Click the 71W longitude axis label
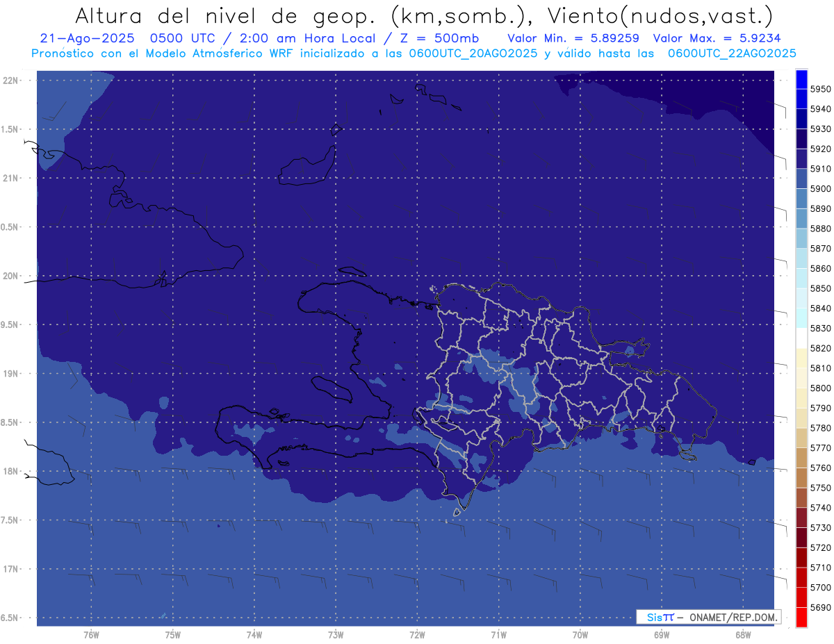Screen dimensions: 834x644 (x=498, y=634)
